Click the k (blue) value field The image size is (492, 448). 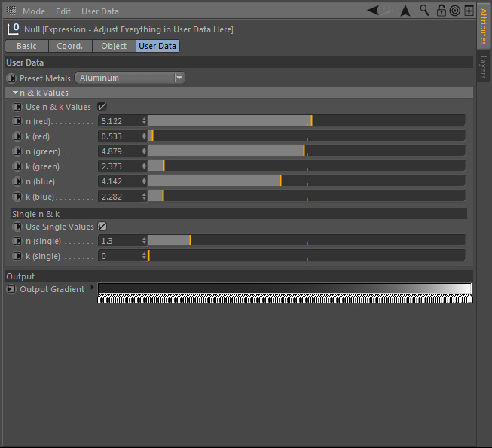(119, 197)
